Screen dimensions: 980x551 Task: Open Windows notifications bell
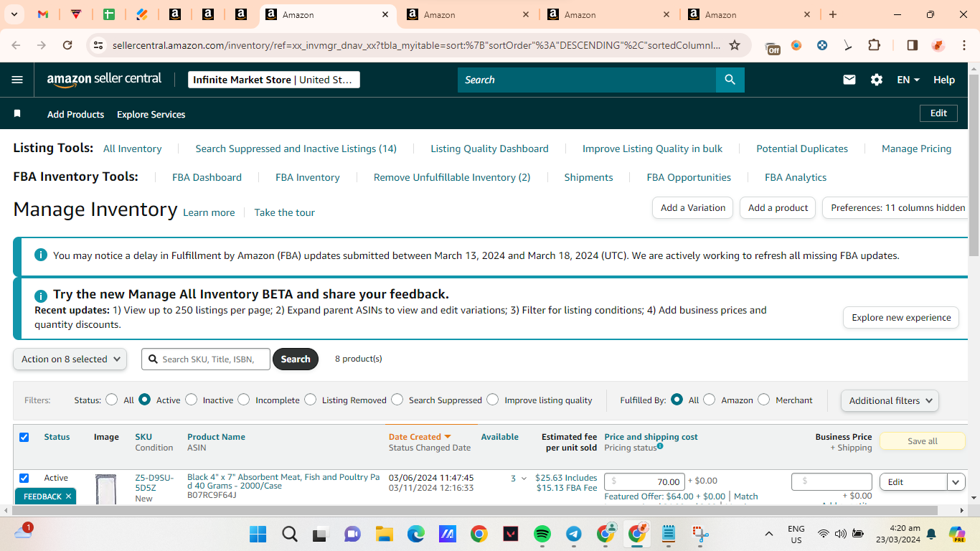(x=931, y=534)
